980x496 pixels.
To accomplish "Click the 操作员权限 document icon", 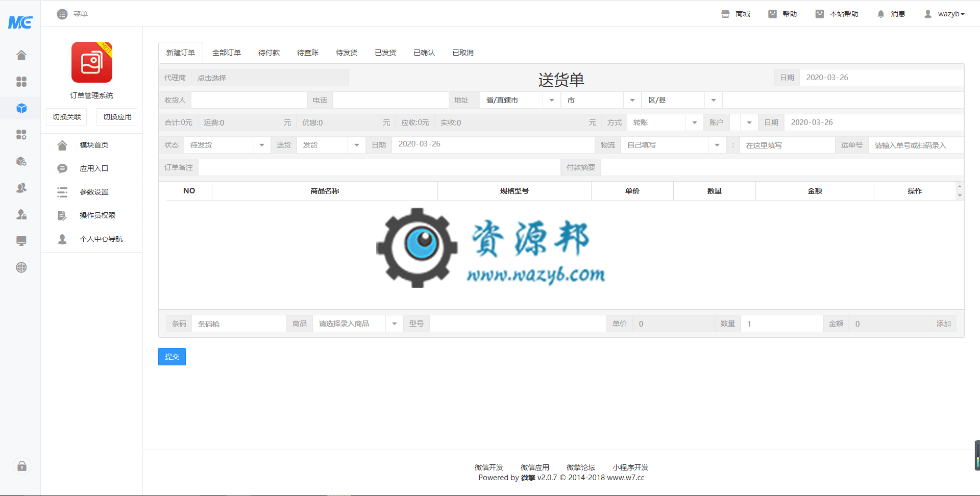I will pyautogui.click(x=62, y=216).
